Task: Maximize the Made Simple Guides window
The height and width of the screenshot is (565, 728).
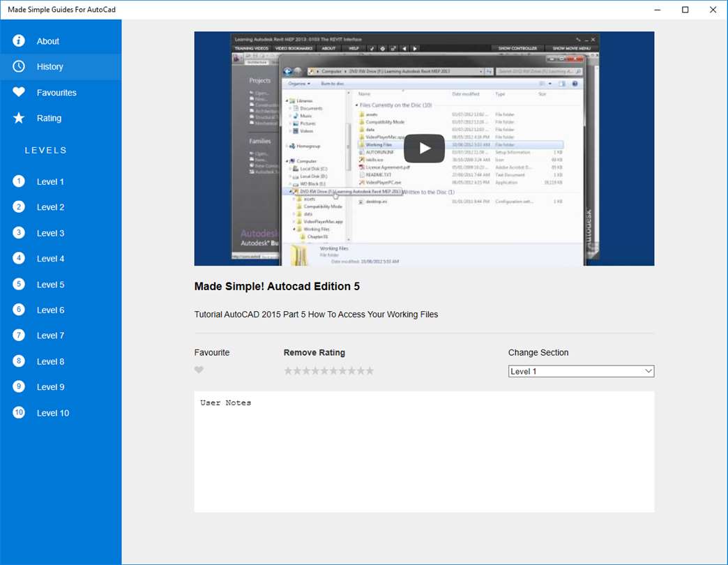Action: (685, 9)
